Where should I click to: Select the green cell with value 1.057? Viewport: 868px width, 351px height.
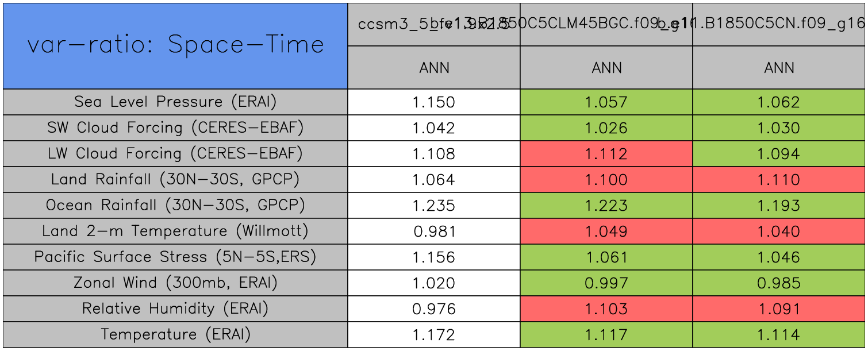pos(606,102)
